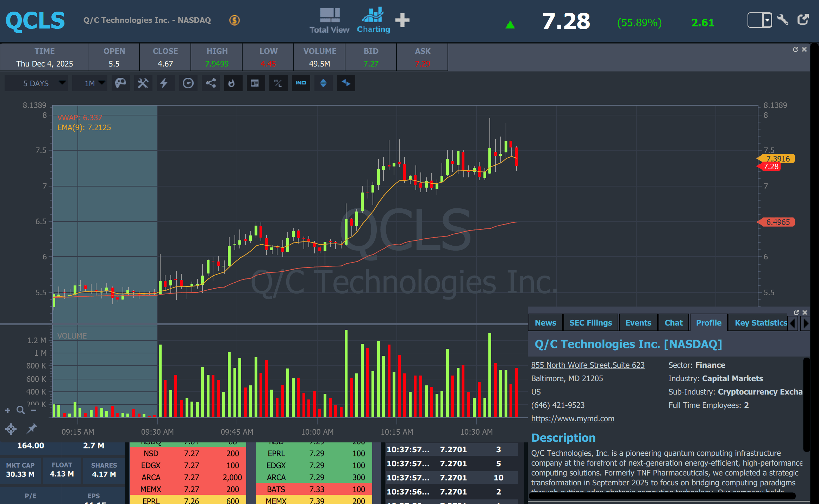Click the 855 North Wolfe Street address link
This screenshot has width=819, height=504.
tap(587, 365)
